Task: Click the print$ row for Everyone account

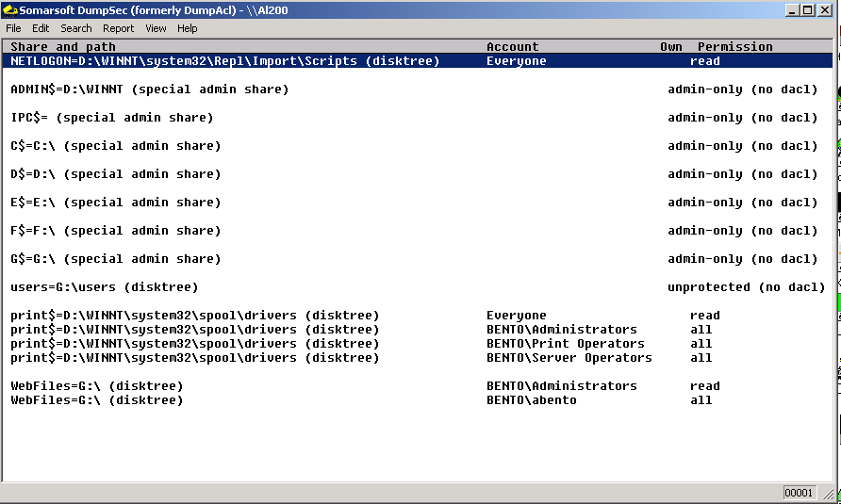Action: (x=418, y=316)
